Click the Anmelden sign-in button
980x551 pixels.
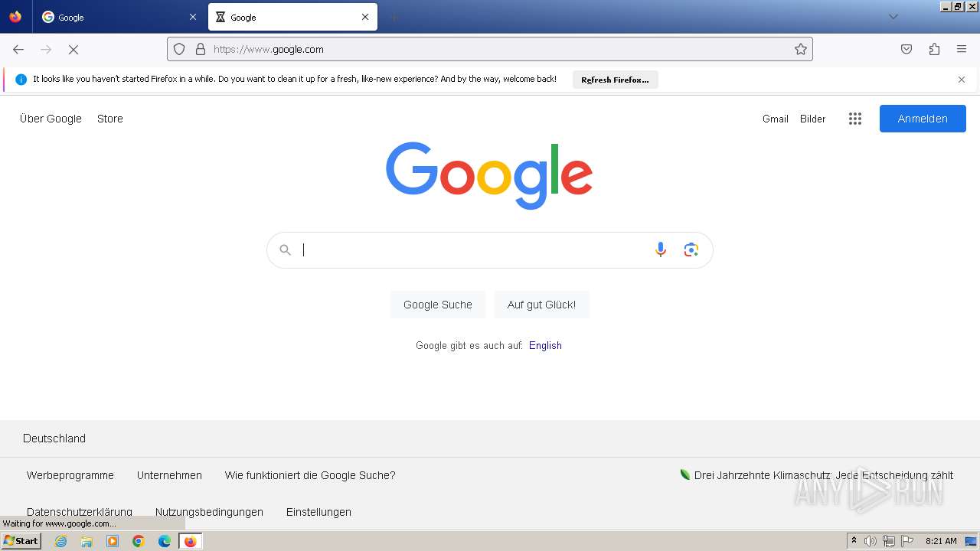[x=923, y=119]
